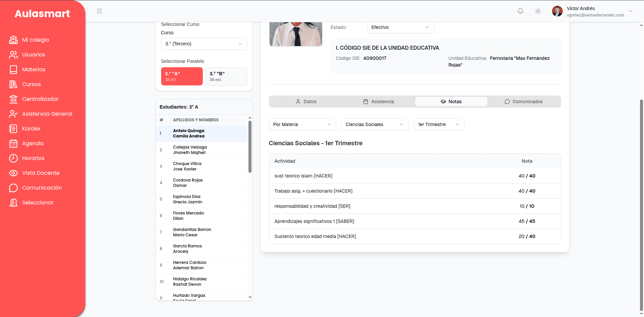This screenshot has height=317, width=644.
Task: Open the Estado Efectivo dropdown
Action: pyautogui.click(x=400, y=27)
